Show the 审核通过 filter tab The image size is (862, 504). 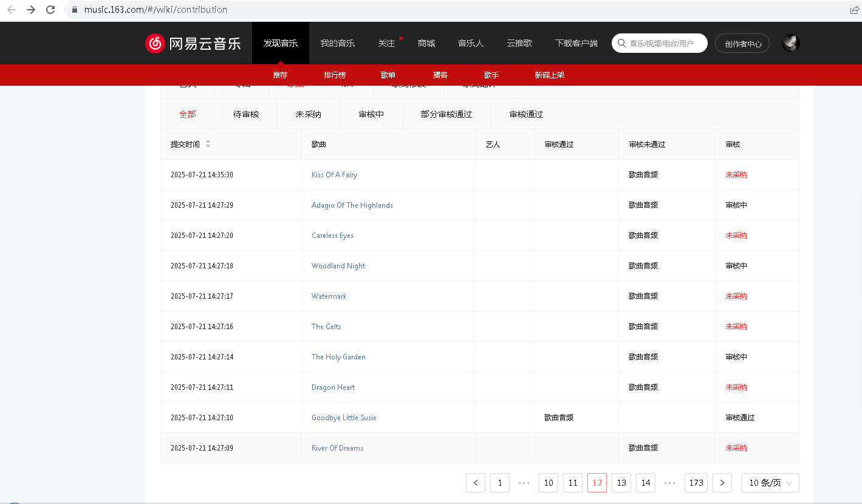(x=526, y=114)
